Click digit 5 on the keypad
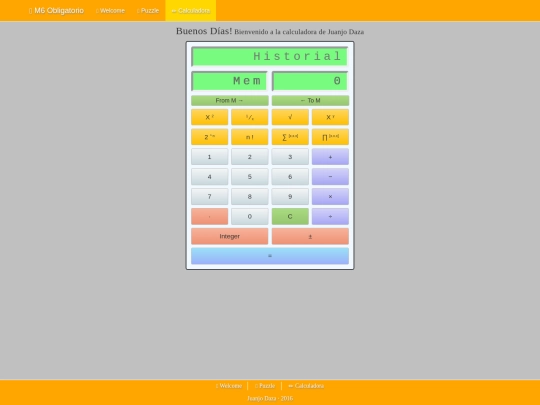The image size is (540, 405). coord(250,177)
